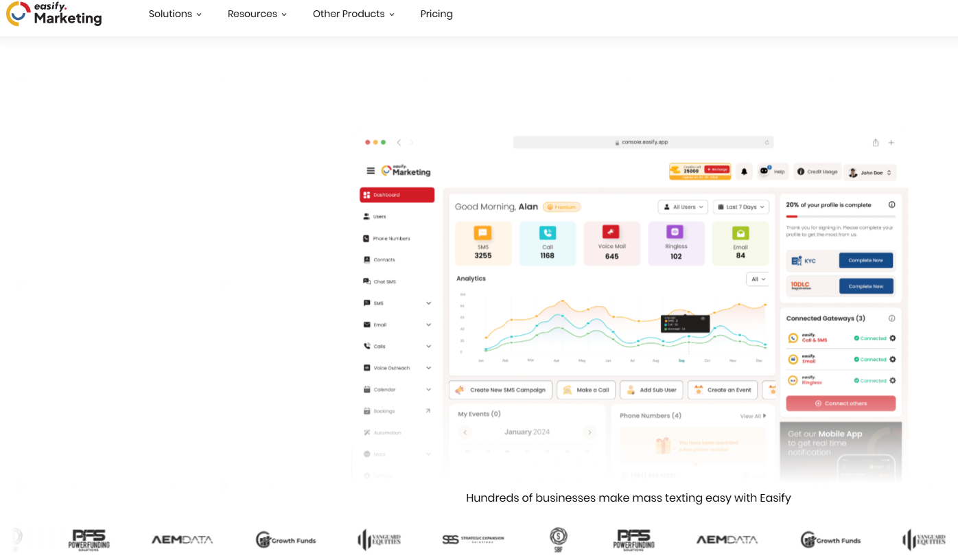Open settings gear for Call & SMS gateway
The height and width of the screenshot is (560, 958).
coord(892,338)
